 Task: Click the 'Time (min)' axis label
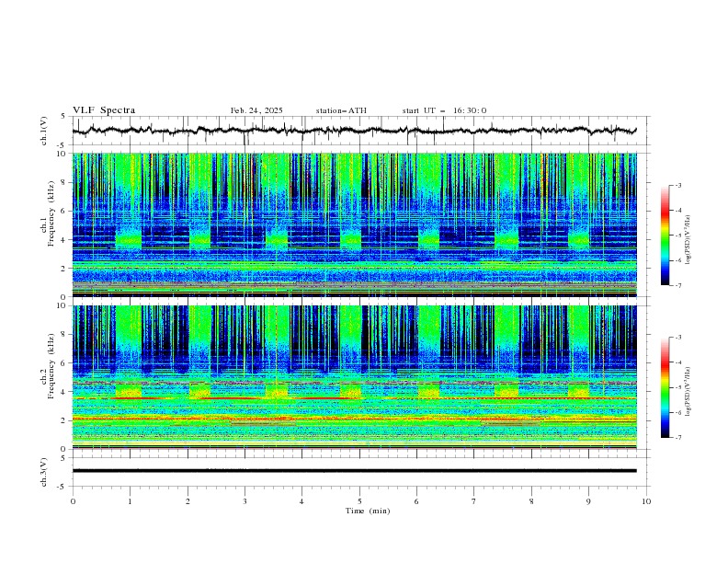pos(368,511)
